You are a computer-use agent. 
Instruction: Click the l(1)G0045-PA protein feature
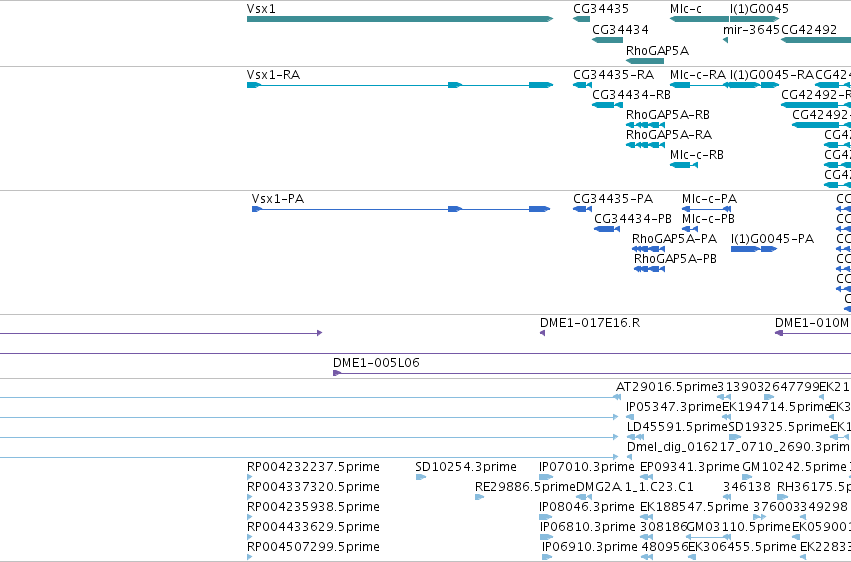(754, 249)
